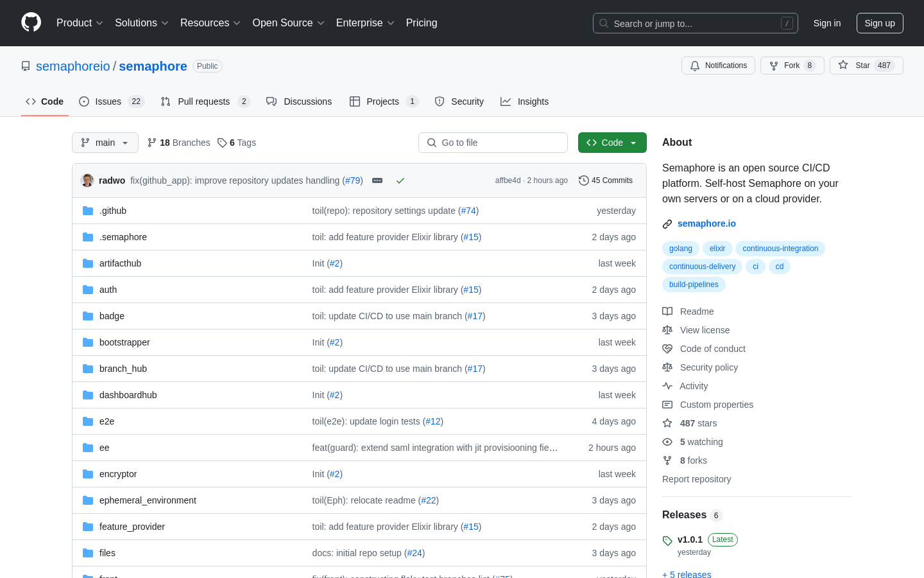The height and width of the screenshot is (578, 924).
Task: Open the Pricing page
Action: [x=422, y=23]
